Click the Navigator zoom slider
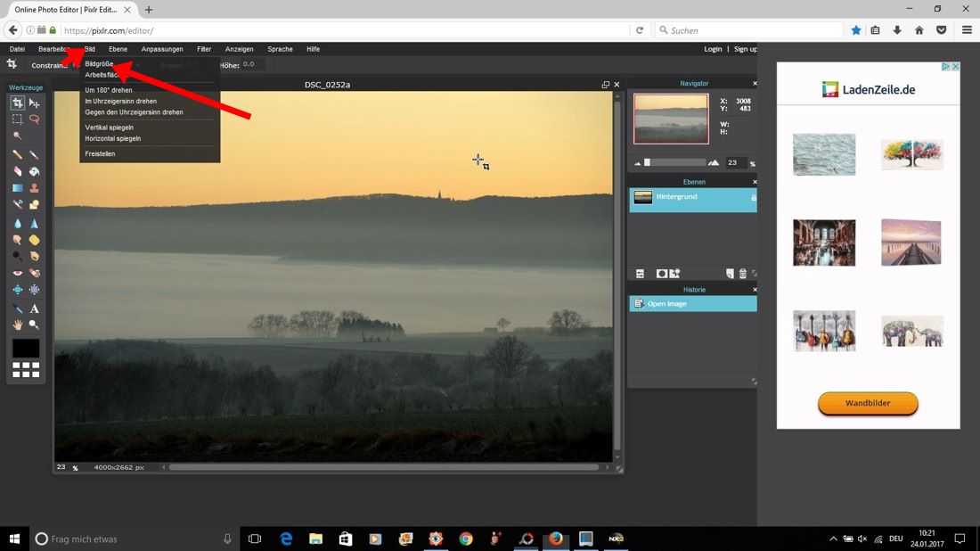Screen dimensions: 980x551 point(675,162)
